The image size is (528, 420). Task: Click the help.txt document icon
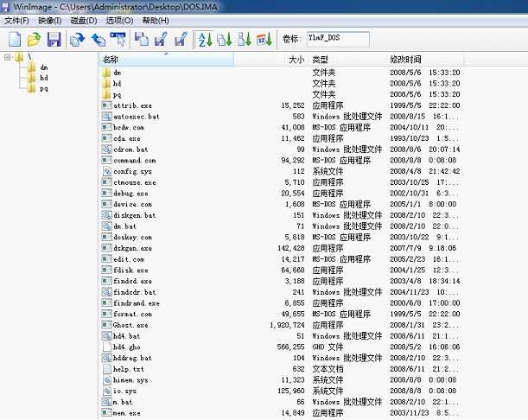coord(107,369)
